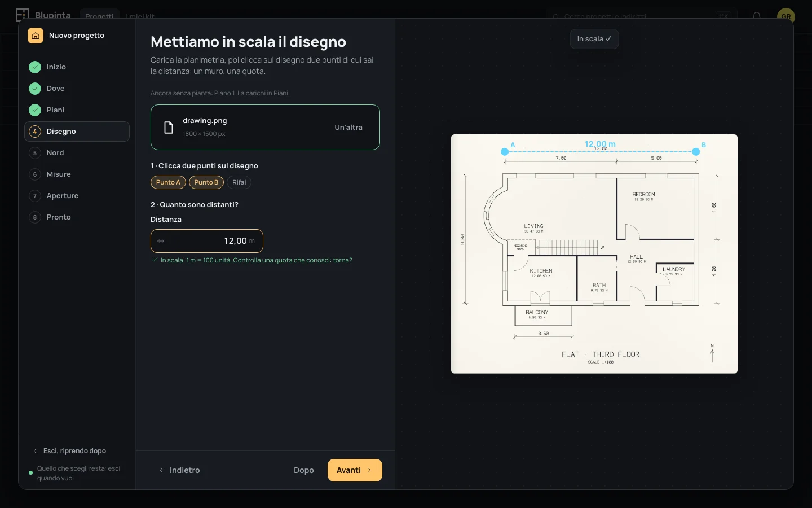
Task: Click the Avanti button to continue
Action: pos(355,470)
